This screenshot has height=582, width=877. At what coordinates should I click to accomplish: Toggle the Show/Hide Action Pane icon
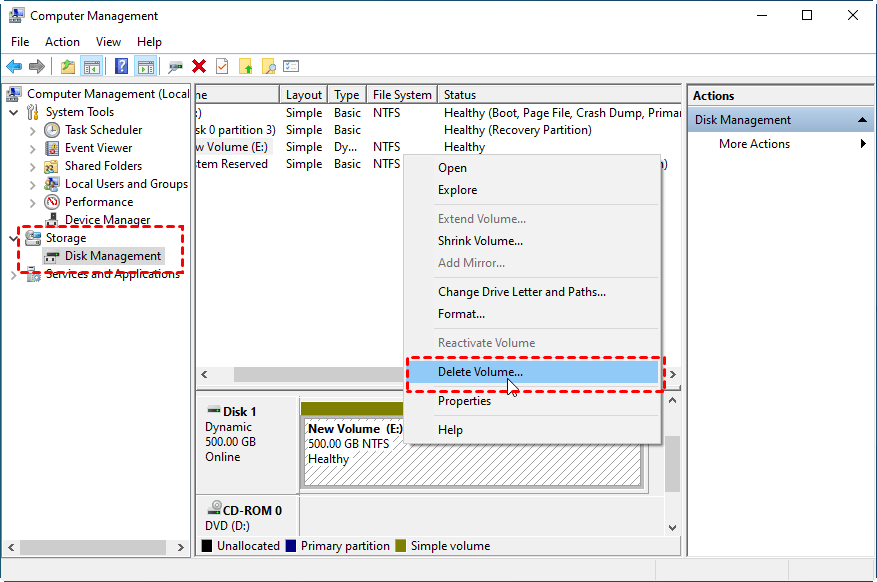point(146,67)
